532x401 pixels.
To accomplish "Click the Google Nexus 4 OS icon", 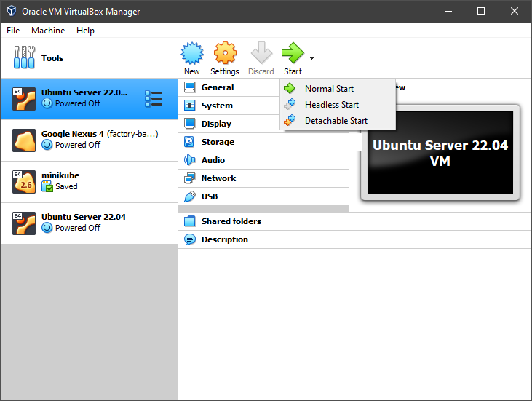I will (24, 140).
